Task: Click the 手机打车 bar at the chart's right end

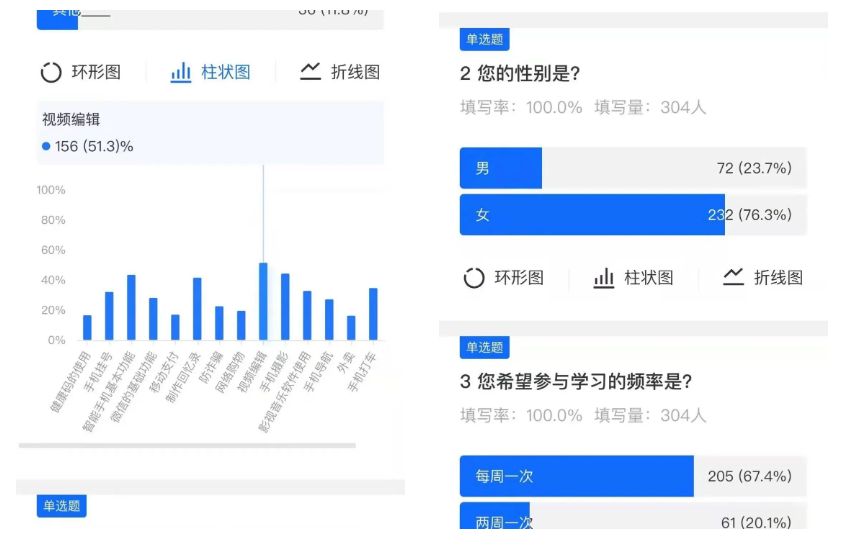Action: (373, 314)
